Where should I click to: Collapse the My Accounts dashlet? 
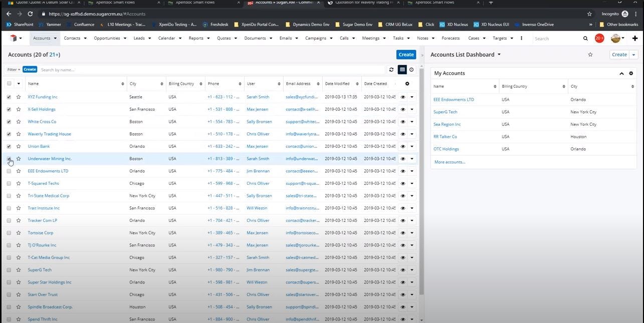click(x=621, y=74)
